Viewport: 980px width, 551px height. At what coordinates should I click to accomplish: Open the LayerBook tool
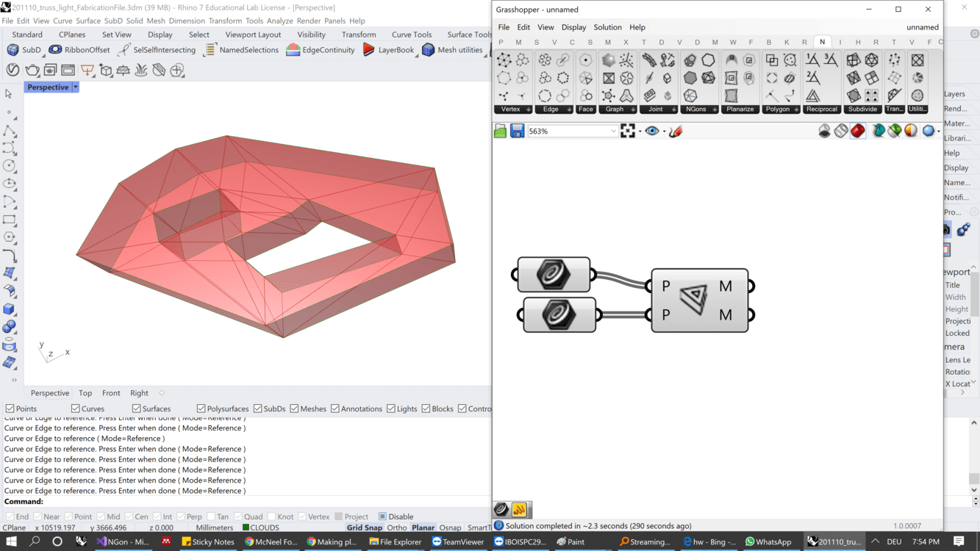pyautogui.click(x=369, y=50)
